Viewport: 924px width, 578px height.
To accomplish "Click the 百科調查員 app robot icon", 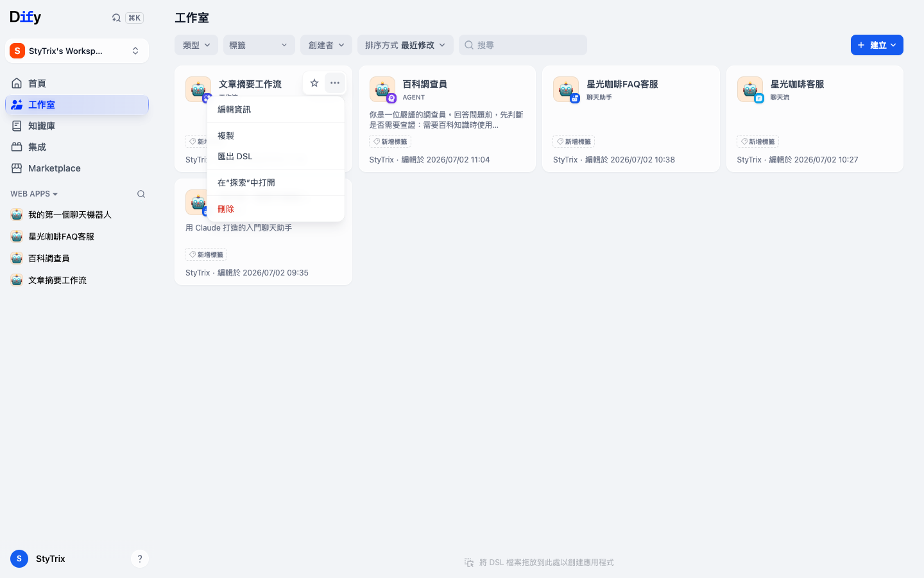I will (382, 89).
